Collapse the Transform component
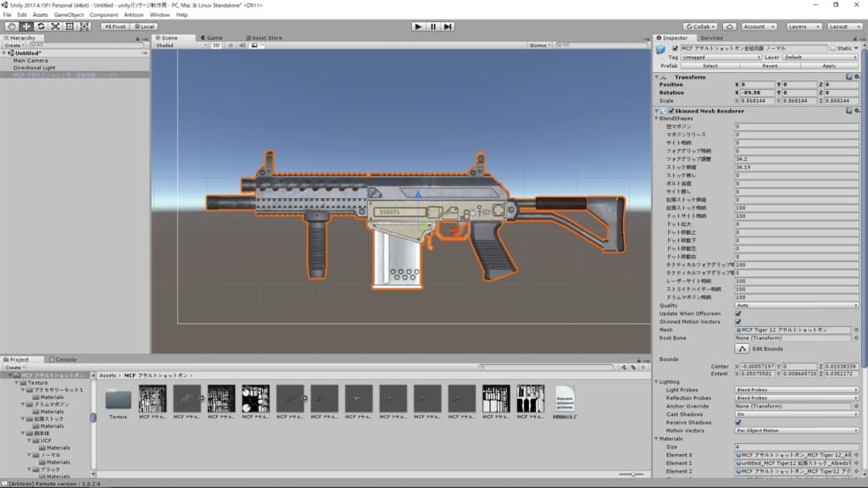 [x=657, y=77]
